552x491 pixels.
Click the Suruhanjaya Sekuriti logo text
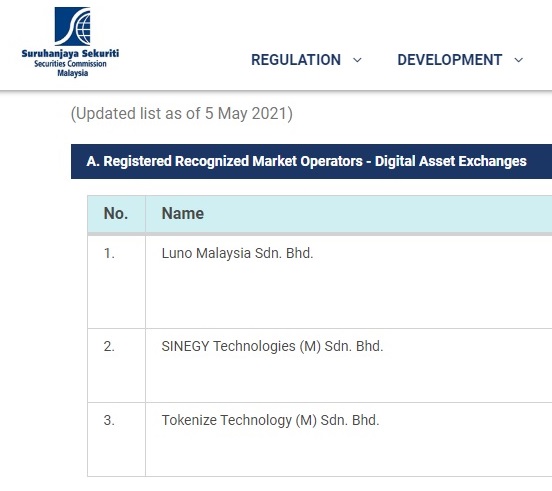click(x=70, y=54)
